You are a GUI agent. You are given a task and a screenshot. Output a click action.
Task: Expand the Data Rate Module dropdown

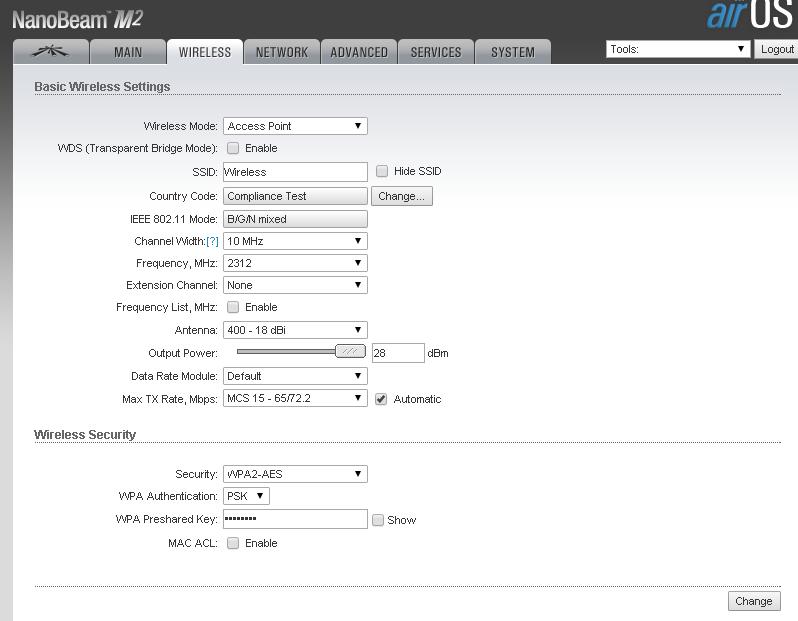click(295, 376)
